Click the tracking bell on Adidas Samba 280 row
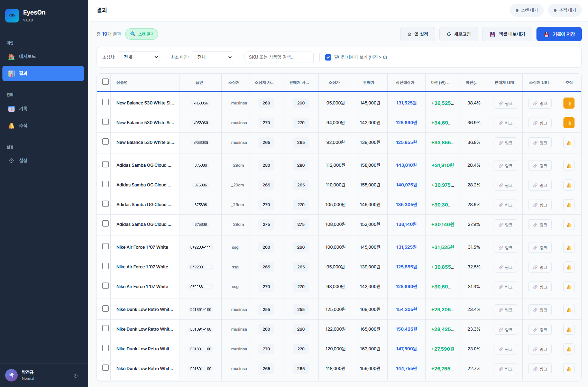The height and width of the screenshot is (387, 588). pos(569,165)
